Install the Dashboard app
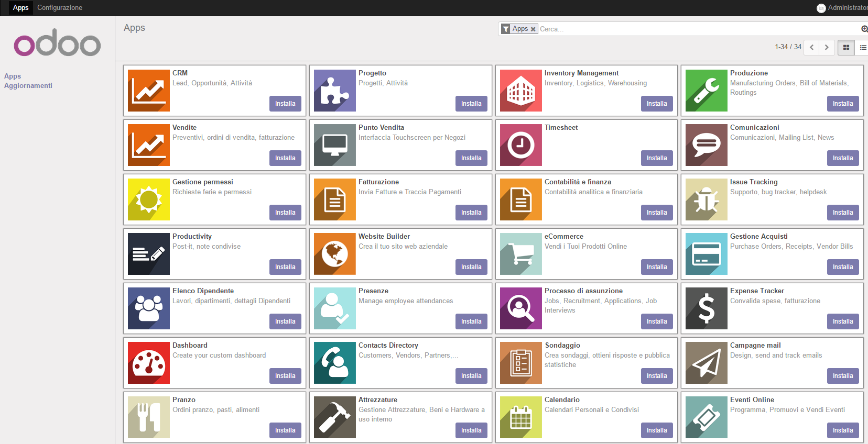The height and width of the screenshot is (444, 868). pos(285,376)
